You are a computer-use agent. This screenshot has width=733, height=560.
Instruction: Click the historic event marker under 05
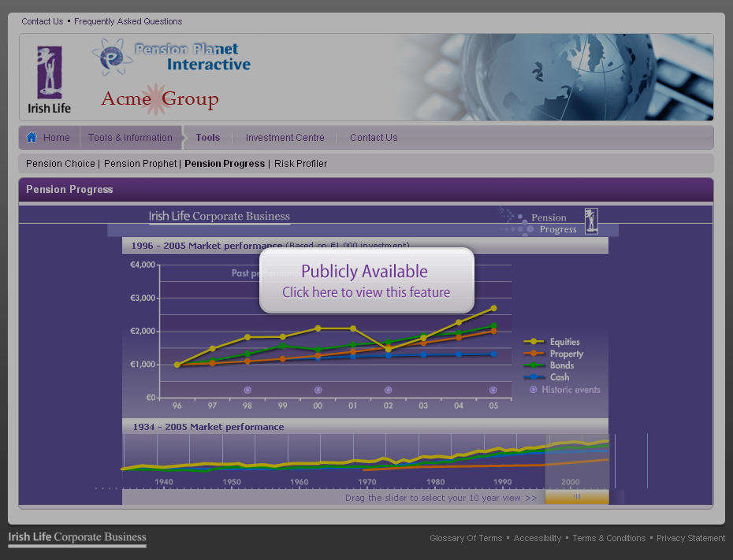point(493,390)
